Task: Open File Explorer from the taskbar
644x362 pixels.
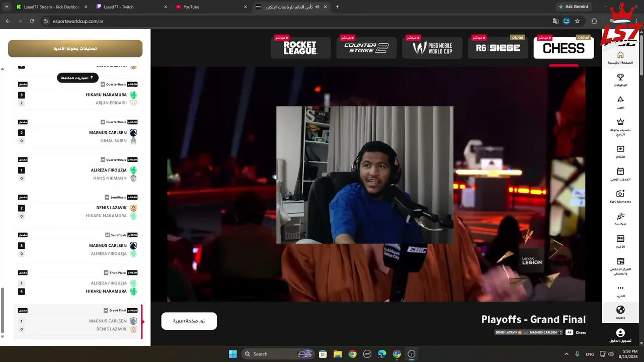Action: click(x=338, y=354)
